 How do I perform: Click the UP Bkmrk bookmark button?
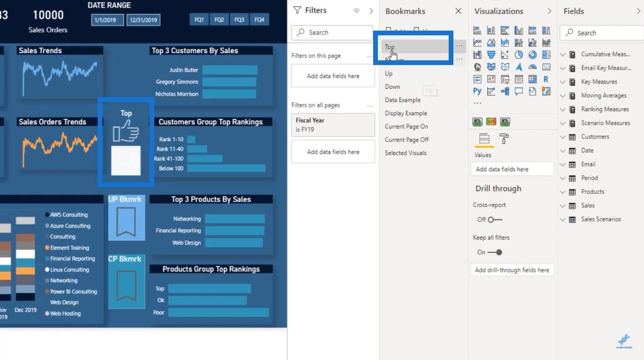[126, 218]
